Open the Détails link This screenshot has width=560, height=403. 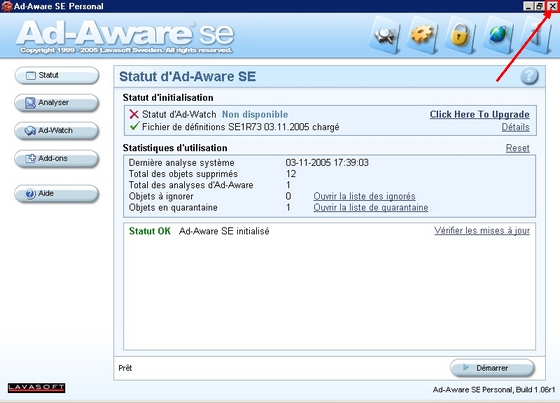pyautogui.click(x=515, y=127)
